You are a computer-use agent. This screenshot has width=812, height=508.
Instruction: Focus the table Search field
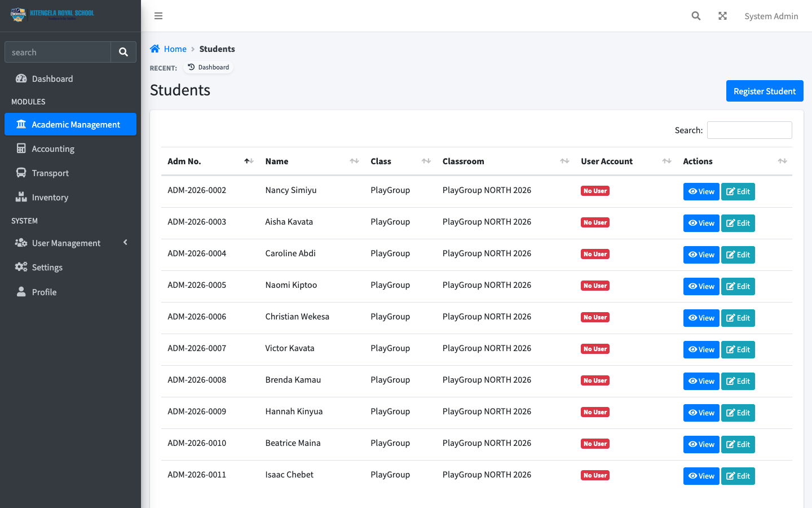coord(749,130)
